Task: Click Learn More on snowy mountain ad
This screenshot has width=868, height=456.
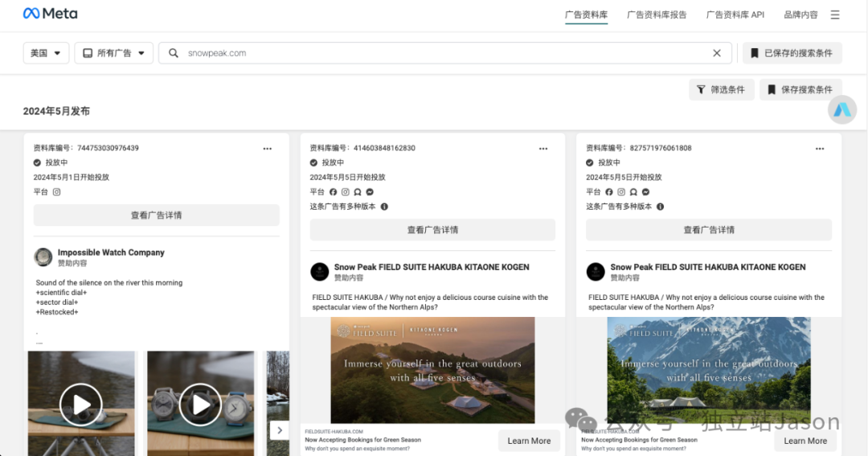Action: [805, 441]
